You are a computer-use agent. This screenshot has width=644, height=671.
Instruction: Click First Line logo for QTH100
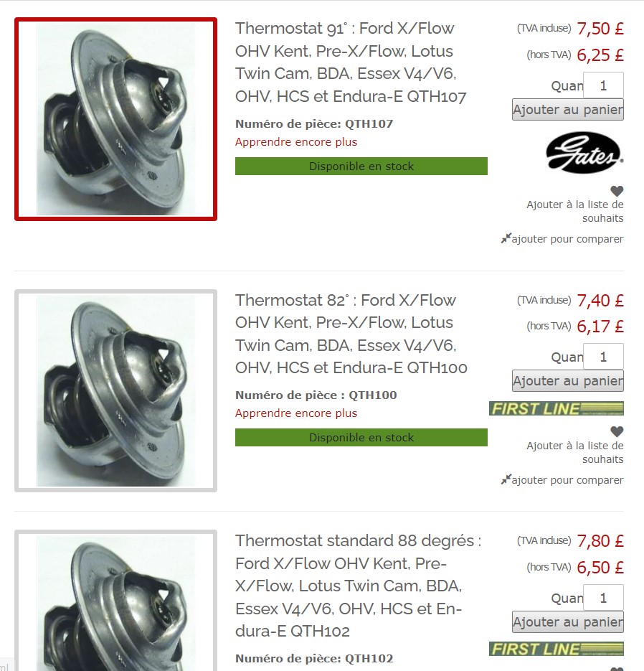(x=557, y=408)
